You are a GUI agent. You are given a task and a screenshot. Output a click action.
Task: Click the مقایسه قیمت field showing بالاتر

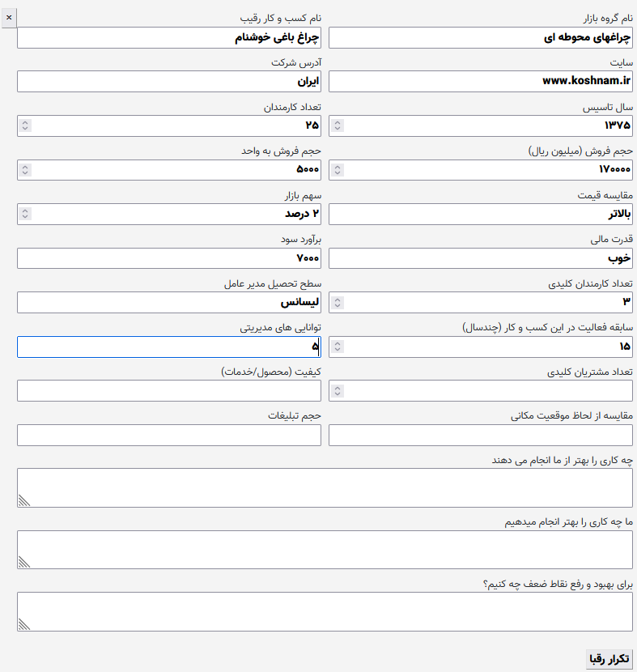pos(481,214)
